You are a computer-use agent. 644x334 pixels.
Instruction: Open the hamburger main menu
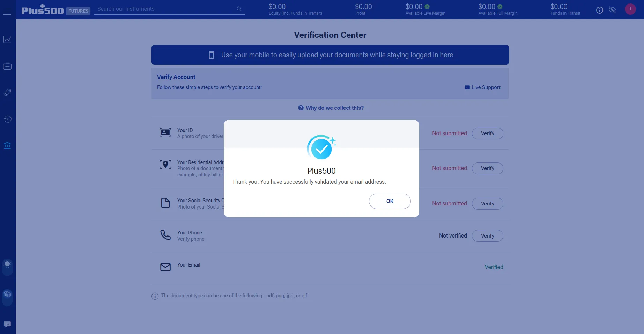coord(7,12)
